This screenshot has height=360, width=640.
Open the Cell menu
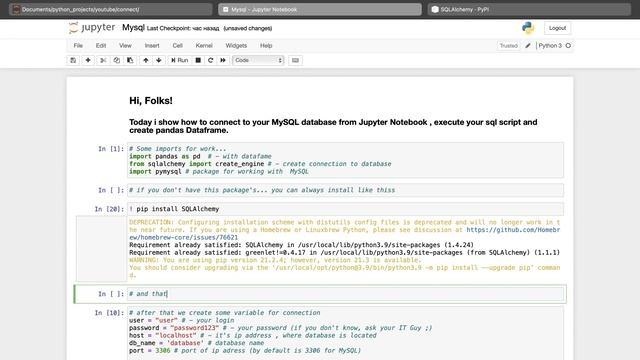point(178,46)
